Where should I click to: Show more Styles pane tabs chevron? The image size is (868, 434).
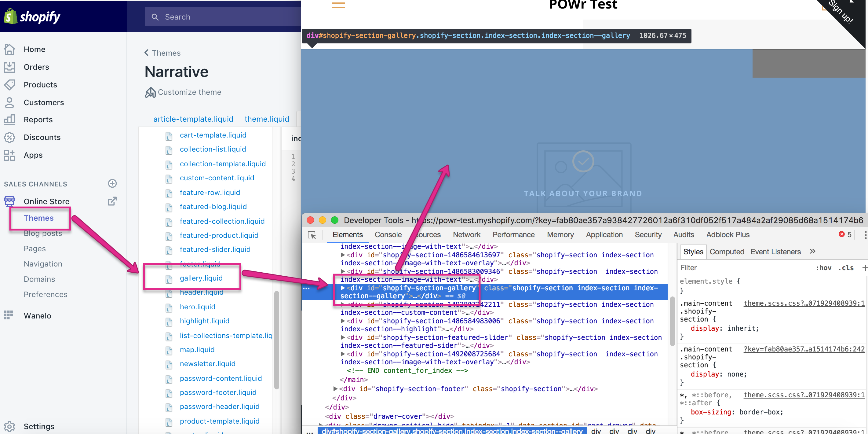coord(812,251)
